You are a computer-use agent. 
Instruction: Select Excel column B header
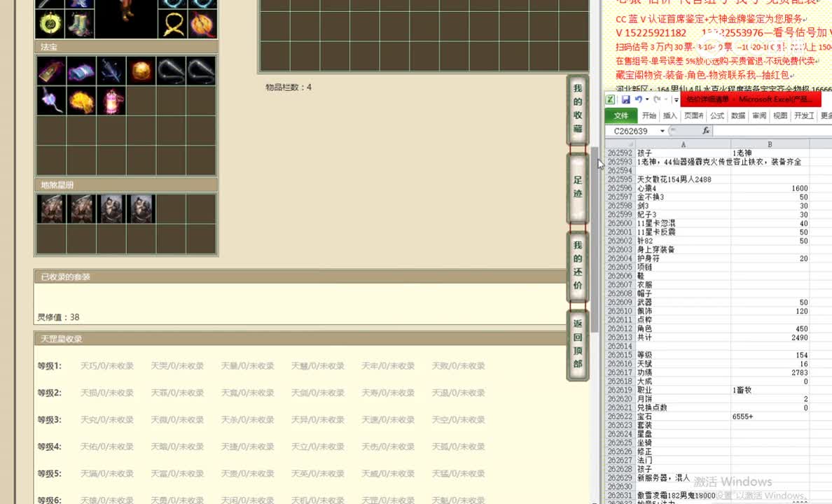tap(770, 144)
